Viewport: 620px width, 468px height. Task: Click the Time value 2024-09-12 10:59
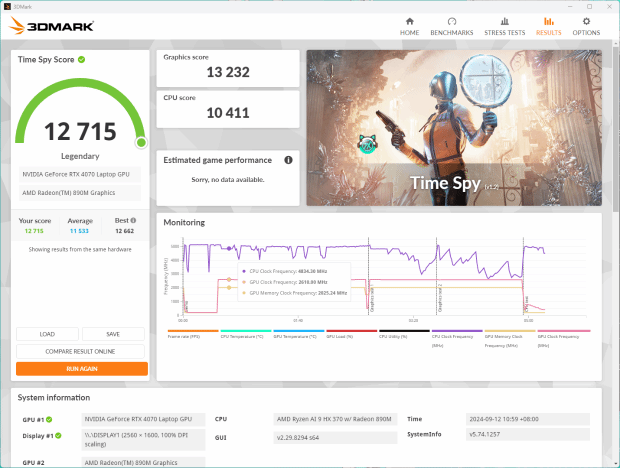[527, 419]
